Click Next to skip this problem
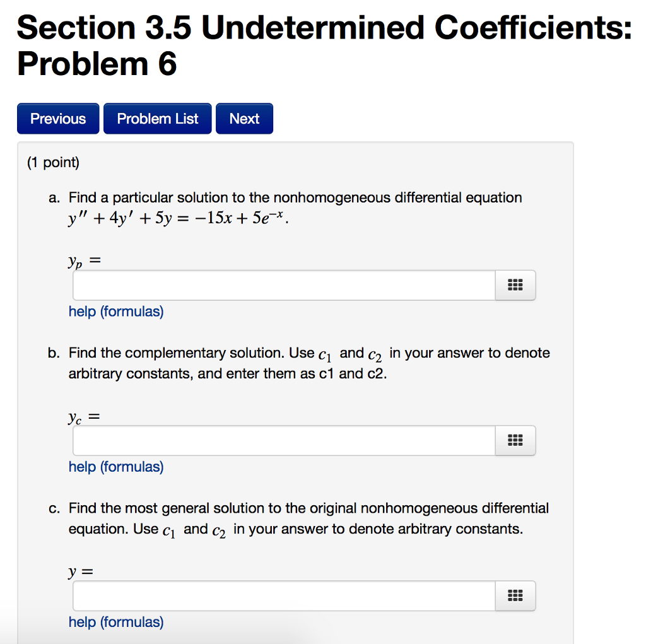This screenshot has height=644, width=646. pos(244,118)
